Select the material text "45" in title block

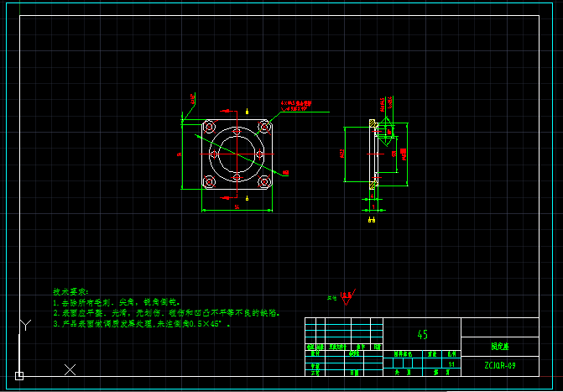point(423,335)
